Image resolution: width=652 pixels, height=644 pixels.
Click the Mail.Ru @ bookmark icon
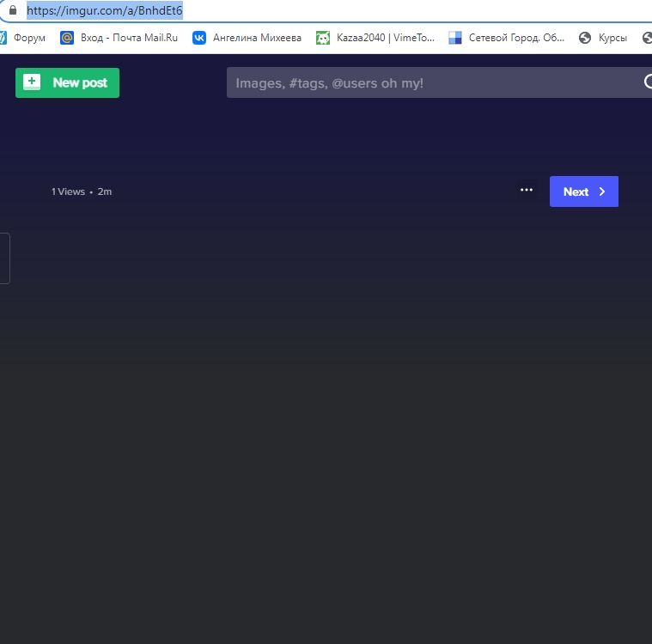point(67,38)
